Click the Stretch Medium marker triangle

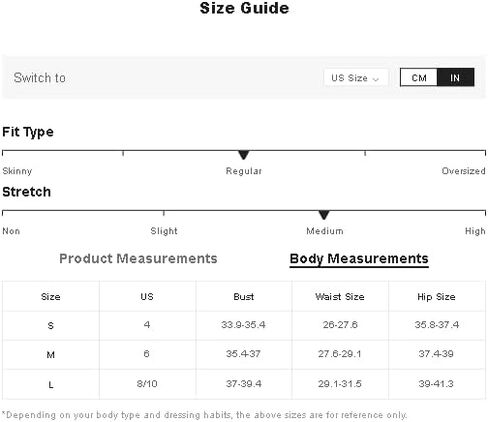[324, 215]
